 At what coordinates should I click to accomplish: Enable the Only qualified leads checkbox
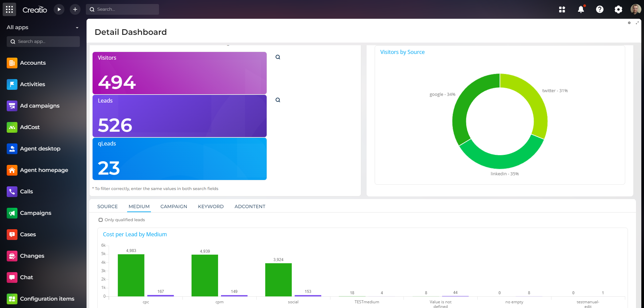pos(101,220)
